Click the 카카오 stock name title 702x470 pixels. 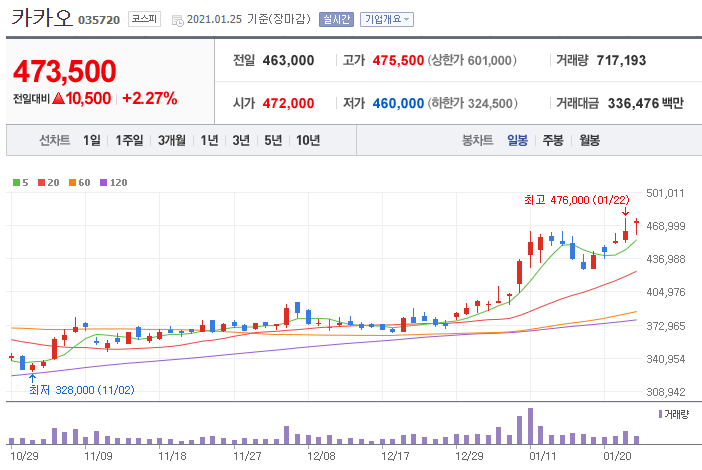[x=42, y=17]
